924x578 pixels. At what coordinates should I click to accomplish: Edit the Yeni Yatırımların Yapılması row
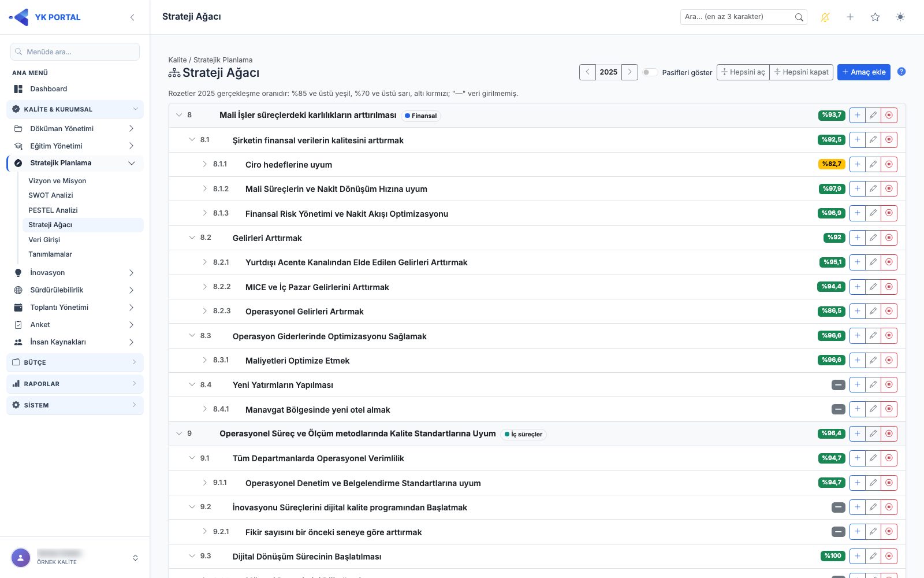(873, 385)
